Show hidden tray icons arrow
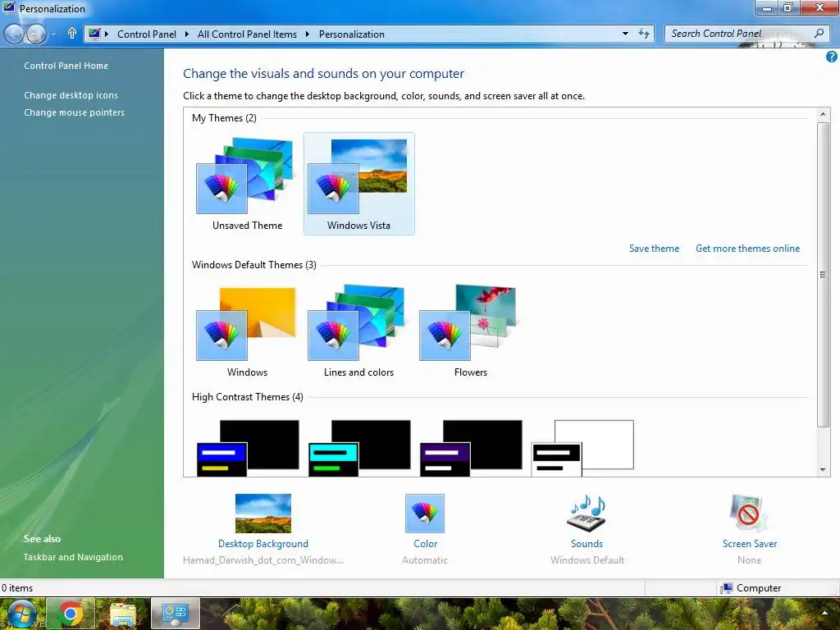The width and height of the screenshot is (840, 630). (x=824, y=613)
